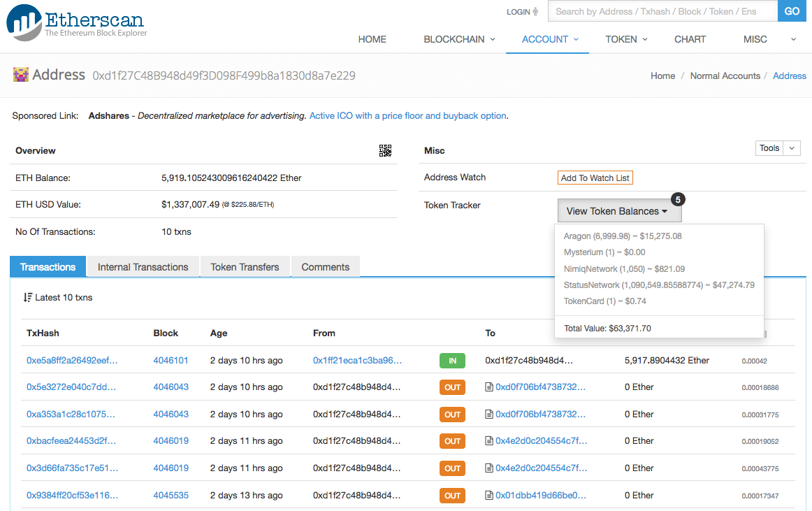Click Total Value $63,371.70 text

(x=607, y=328)
